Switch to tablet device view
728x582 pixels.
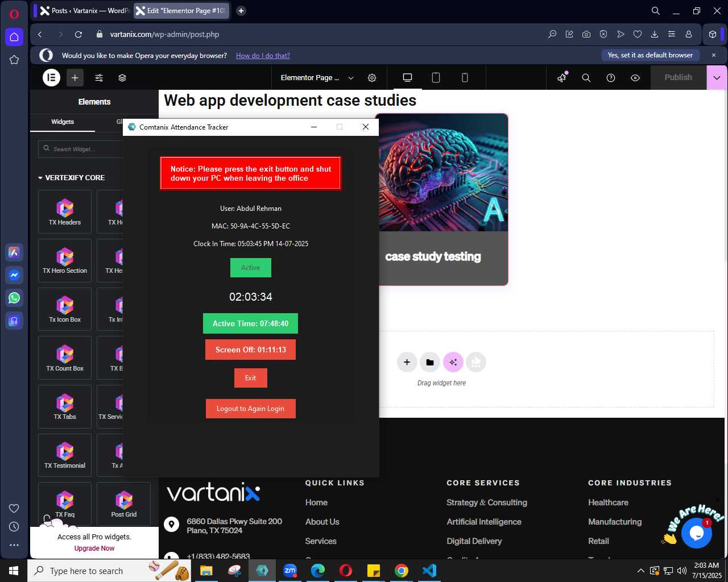(x=436, y=78)
